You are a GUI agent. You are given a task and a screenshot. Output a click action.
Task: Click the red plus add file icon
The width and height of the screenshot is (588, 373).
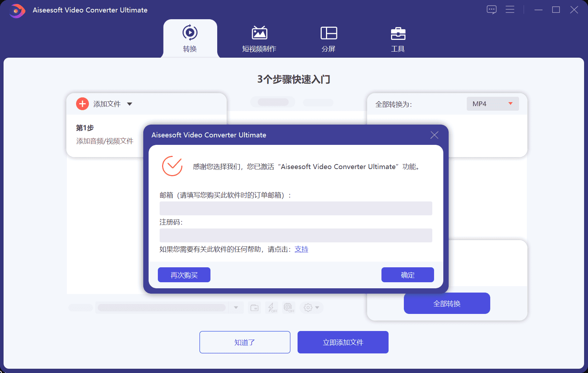[x=82, y=104]
